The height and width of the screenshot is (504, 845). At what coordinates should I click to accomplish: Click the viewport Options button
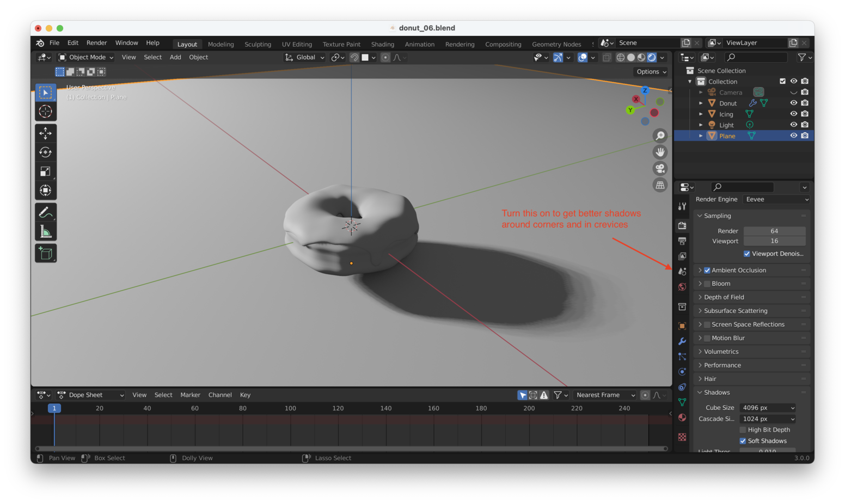coord(651,71)
